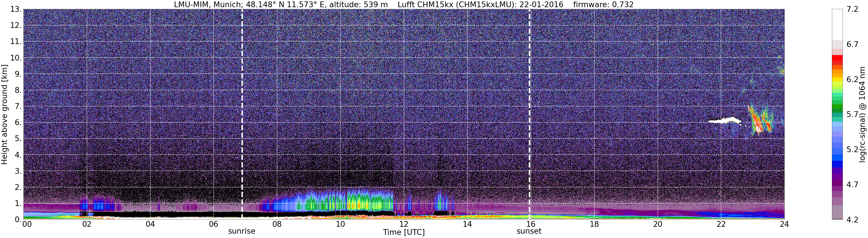Click the 22 tick on the time axis

[721, 224]
